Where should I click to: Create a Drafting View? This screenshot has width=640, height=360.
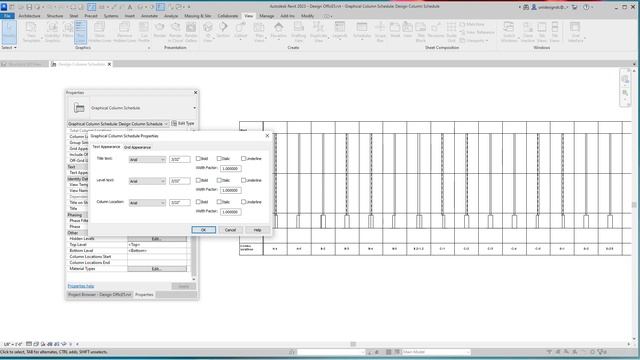tap(299, 32)
